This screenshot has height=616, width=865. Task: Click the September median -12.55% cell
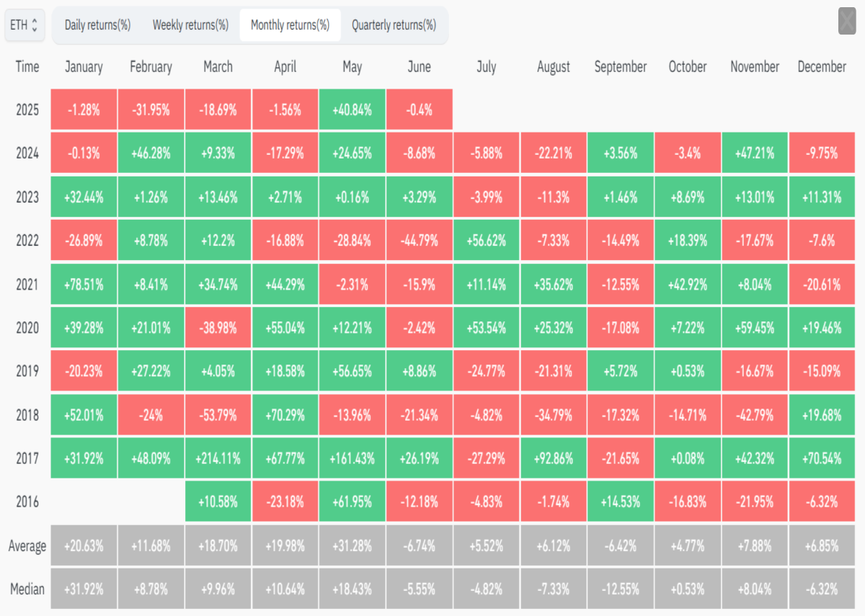pos(621,589)
